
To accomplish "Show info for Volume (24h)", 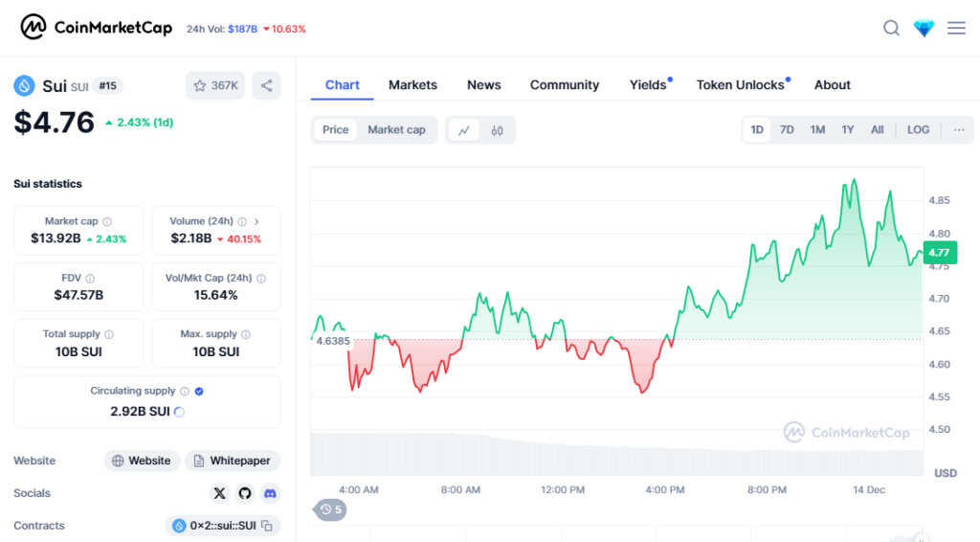I will pos(242,221).
